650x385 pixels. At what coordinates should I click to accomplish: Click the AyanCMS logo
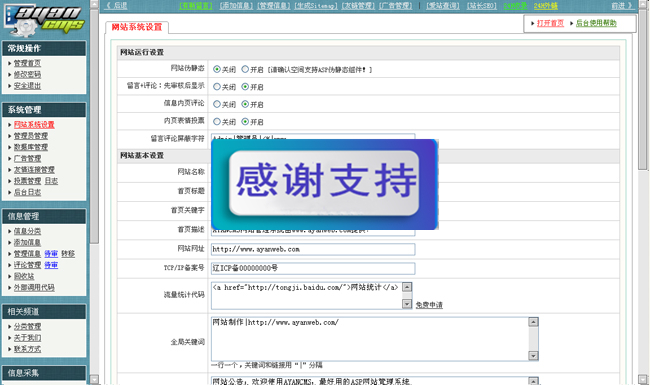pos(44,19)
